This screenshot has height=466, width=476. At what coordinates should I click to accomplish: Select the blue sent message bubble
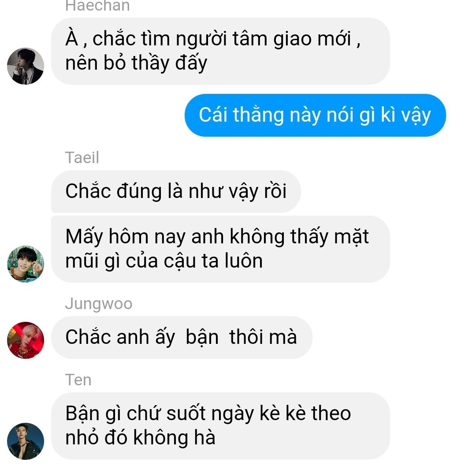[315, 116]
